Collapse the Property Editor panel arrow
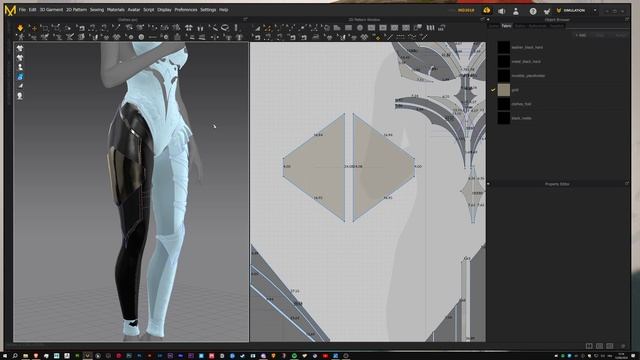This screenshot has height=360, width=640. click(x=488, y=184)
